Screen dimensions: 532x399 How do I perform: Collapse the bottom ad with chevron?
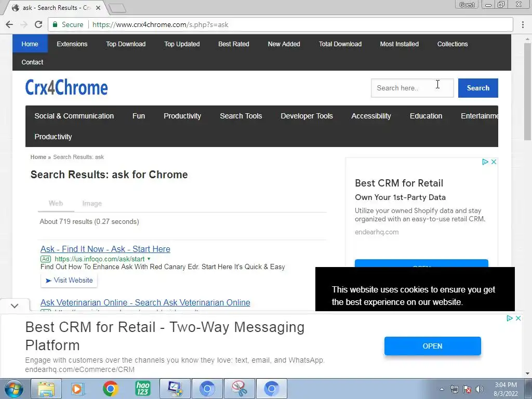14,305
